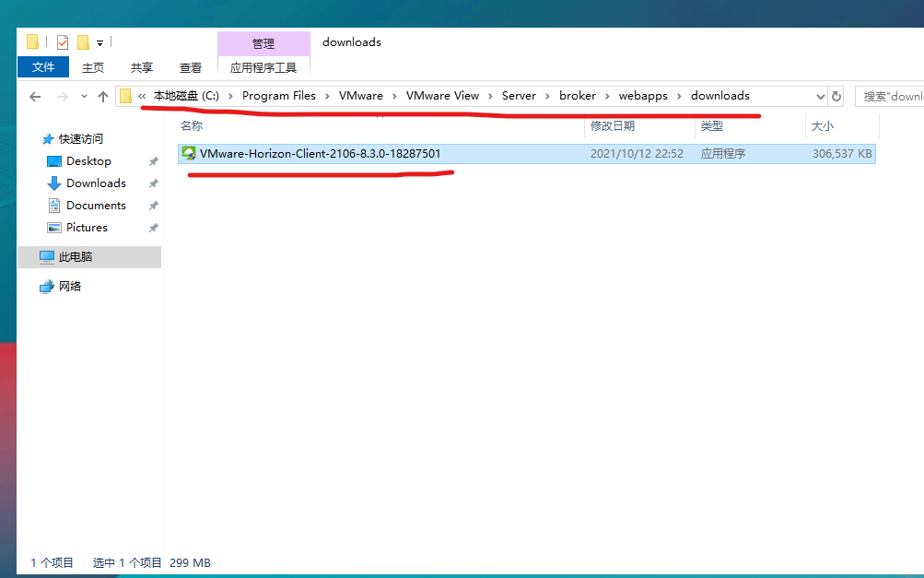This screenshot has width=924, height=578.
Task: Click the pin icon next to Pictures
Action: pyautogui.click(x=153, y=229)
